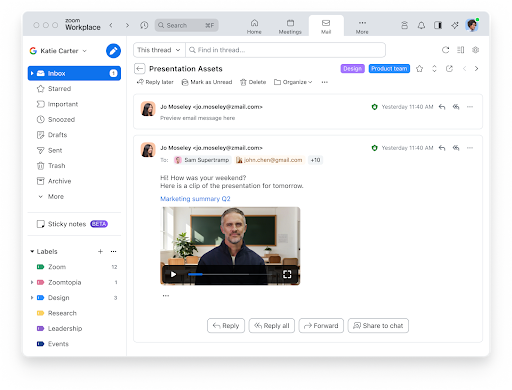
Task: Open more thread actions ellipsis
Action: click(325, 82)
